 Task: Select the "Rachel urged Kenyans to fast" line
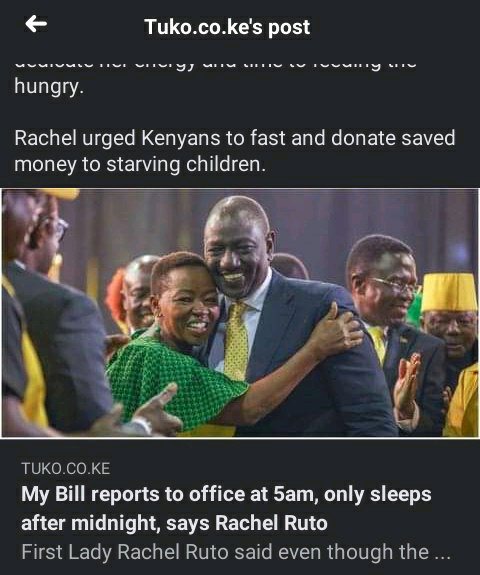click(235, 138)
